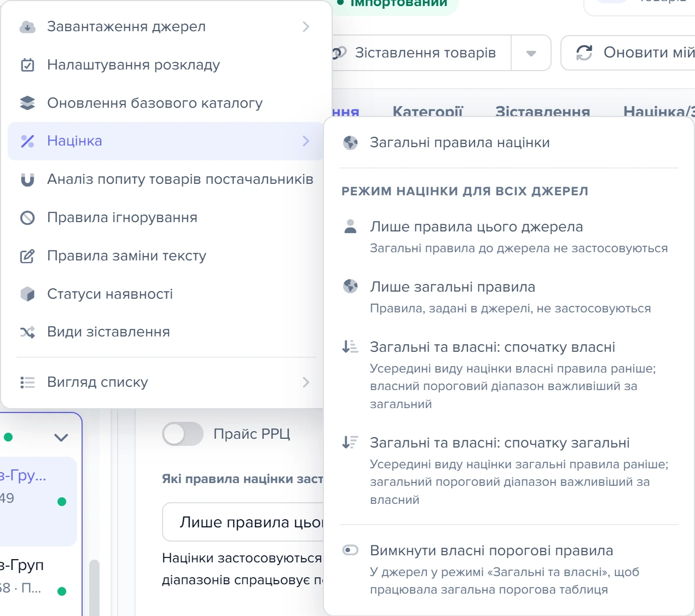Click the refresh icon in the Оновити button
The image size is (695, 616).
[584, 53]
